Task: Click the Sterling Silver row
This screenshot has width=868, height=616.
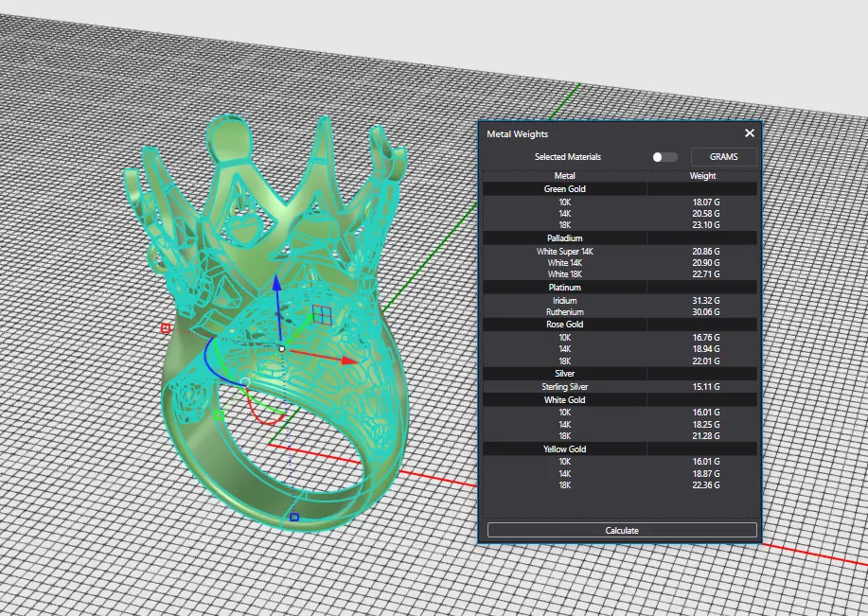Action: pos(620,387)
